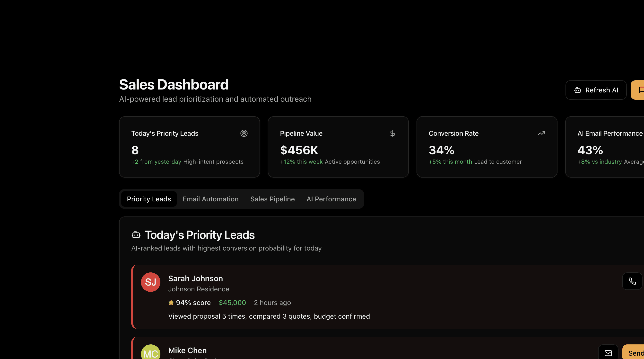Image resolution: width=644 pixels, height=359 pixels.
Task: Click Mike Chen's lead name
Action: pyautogui.click(x=188, y=350)
